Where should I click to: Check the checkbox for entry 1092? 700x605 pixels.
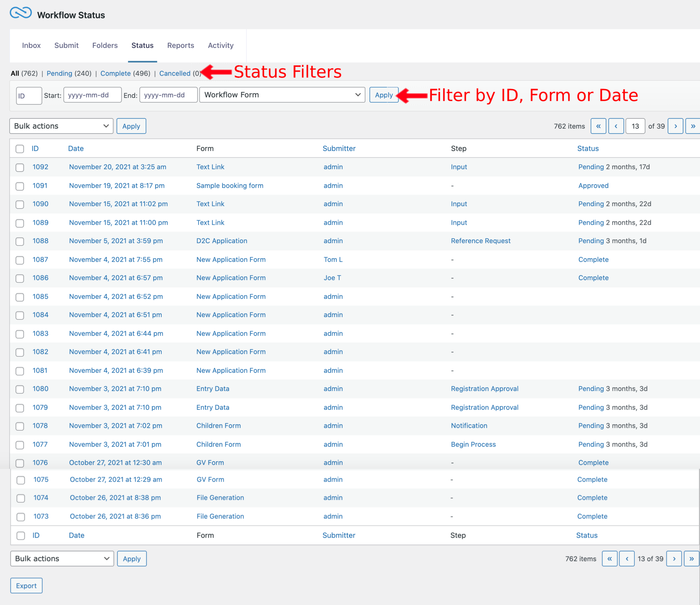coord(19,168)
